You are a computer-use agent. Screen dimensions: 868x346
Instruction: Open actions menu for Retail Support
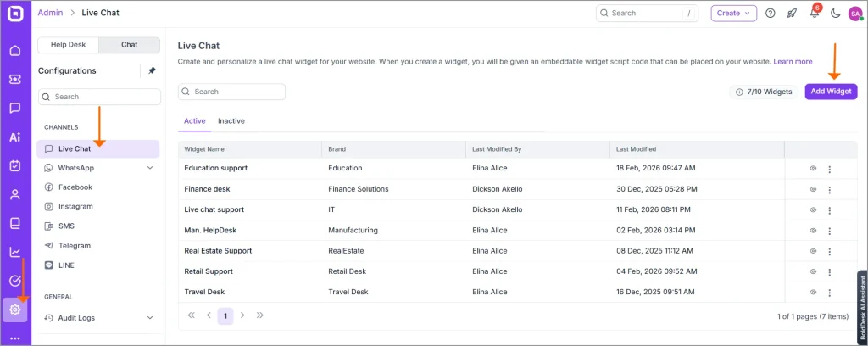829,272
